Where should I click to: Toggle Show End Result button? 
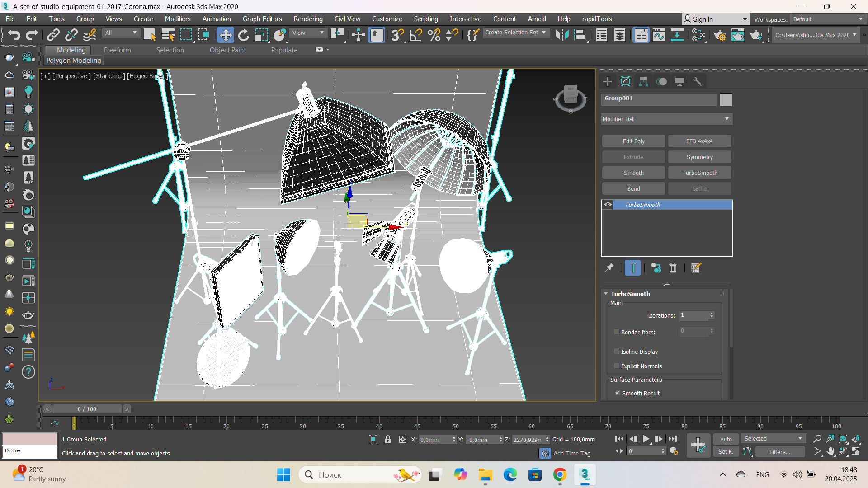point(632,268)
